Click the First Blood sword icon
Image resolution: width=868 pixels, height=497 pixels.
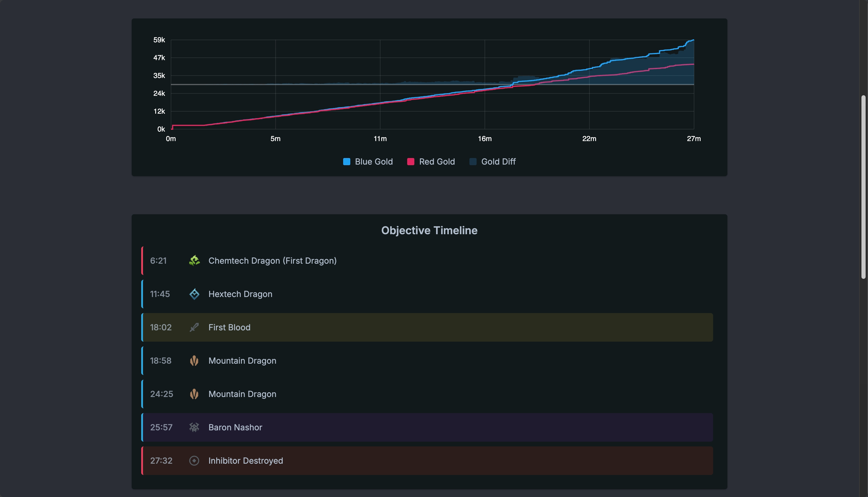[x=194, y=327]
